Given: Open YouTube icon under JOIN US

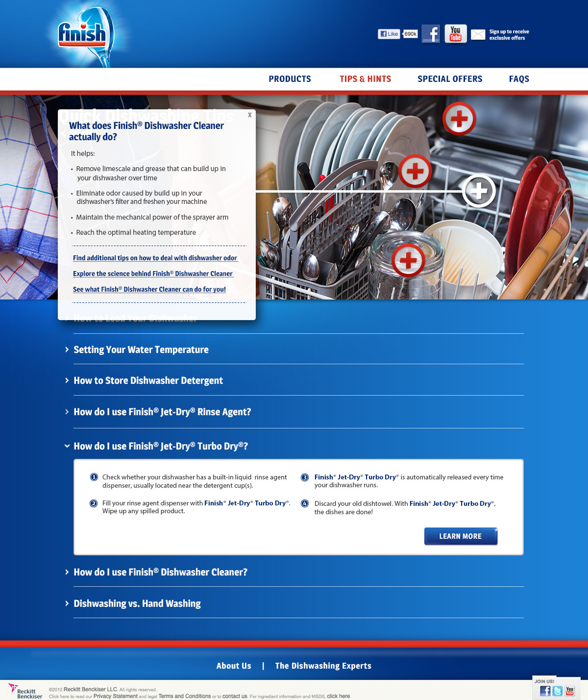Looking at the screenshot, I should click(x=570, y=691).
